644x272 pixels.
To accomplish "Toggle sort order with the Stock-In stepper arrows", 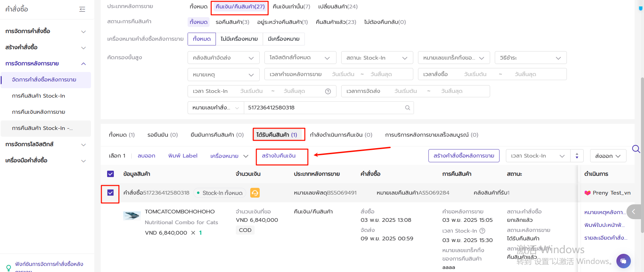I will tap(577, 156).
